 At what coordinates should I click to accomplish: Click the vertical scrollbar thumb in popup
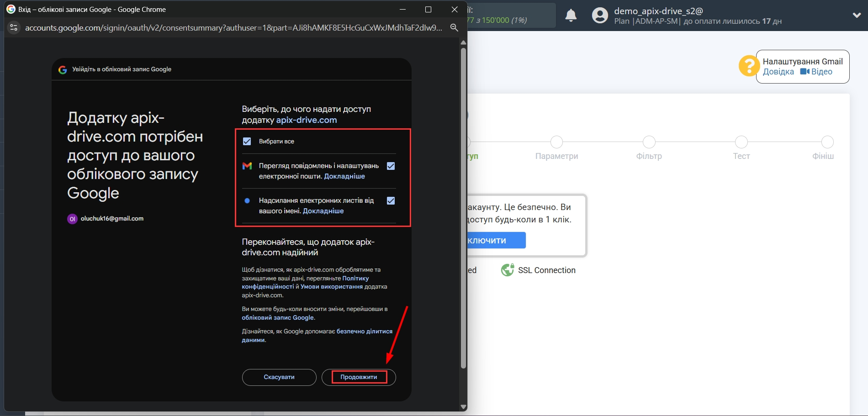pyautogui.click(x=463, y=208)
